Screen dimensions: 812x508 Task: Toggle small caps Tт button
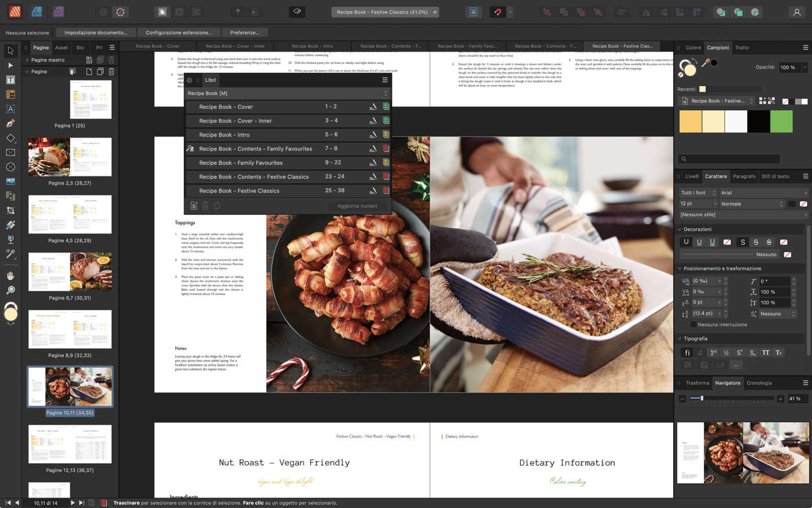click(x=779, y=352)
